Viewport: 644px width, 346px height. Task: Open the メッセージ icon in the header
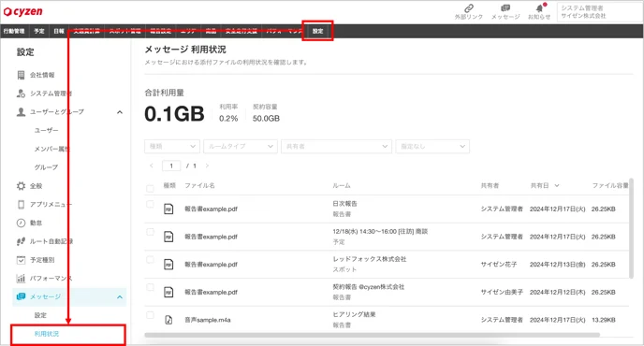pos(505,8)
